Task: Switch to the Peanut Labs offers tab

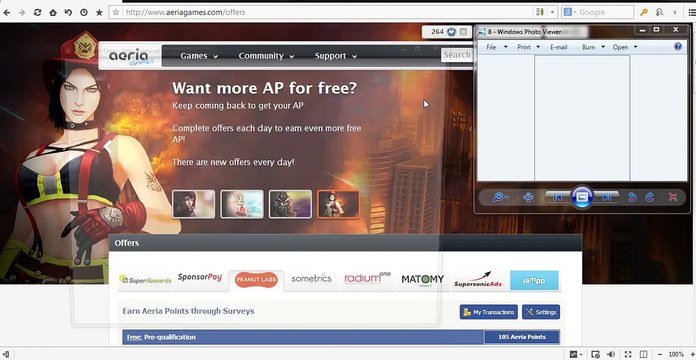Action: pos(256,280)
